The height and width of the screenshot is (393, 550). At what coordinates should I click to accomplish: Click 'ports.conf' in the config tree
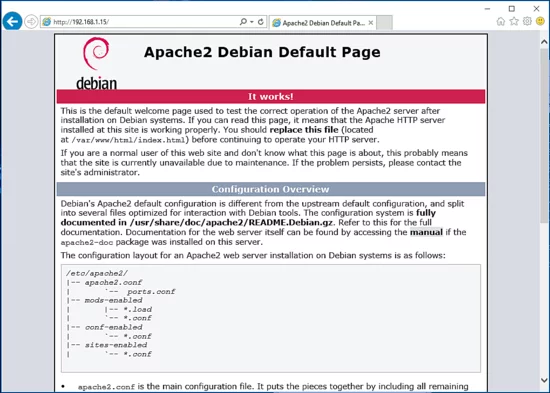click(151, 292)
